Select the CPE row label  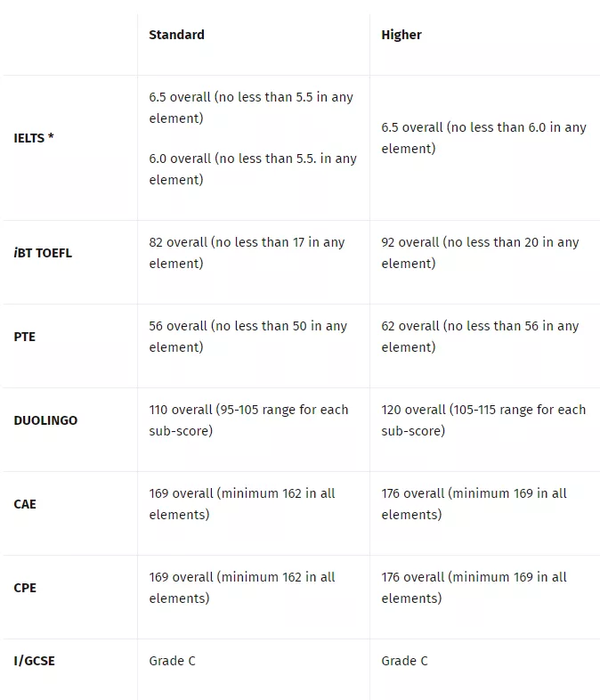25,588
